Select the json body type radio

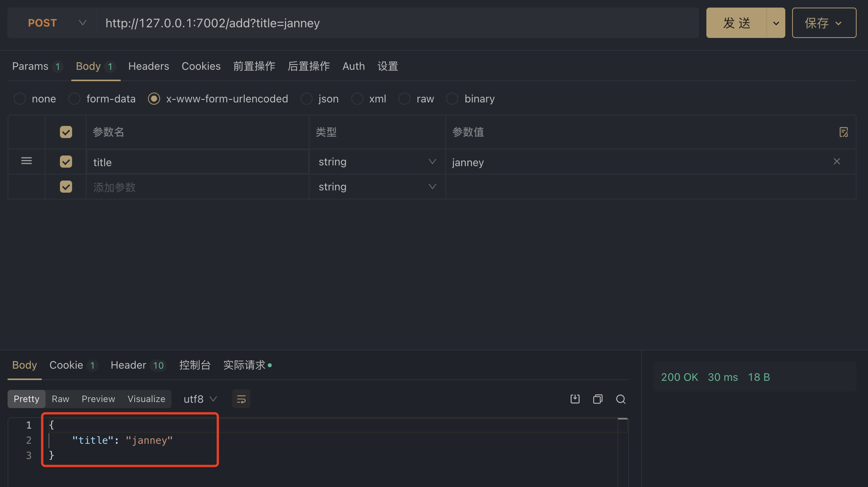point(307,99)
